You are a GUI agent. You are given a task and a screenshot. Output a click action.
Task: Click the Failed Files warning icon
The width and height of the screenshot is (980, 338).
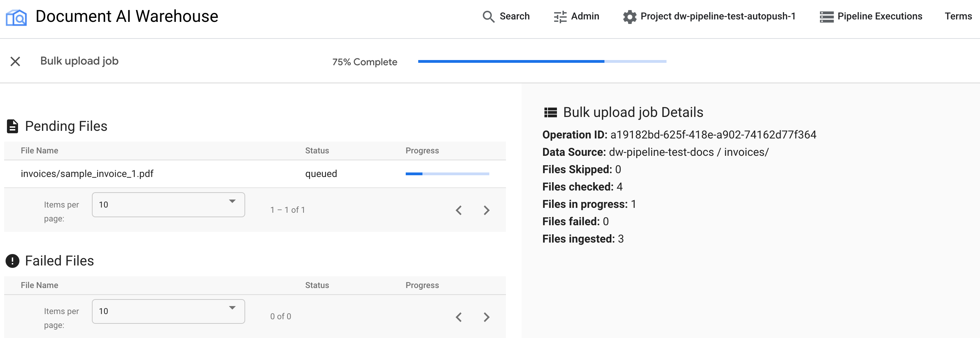(x=12, y=261)
